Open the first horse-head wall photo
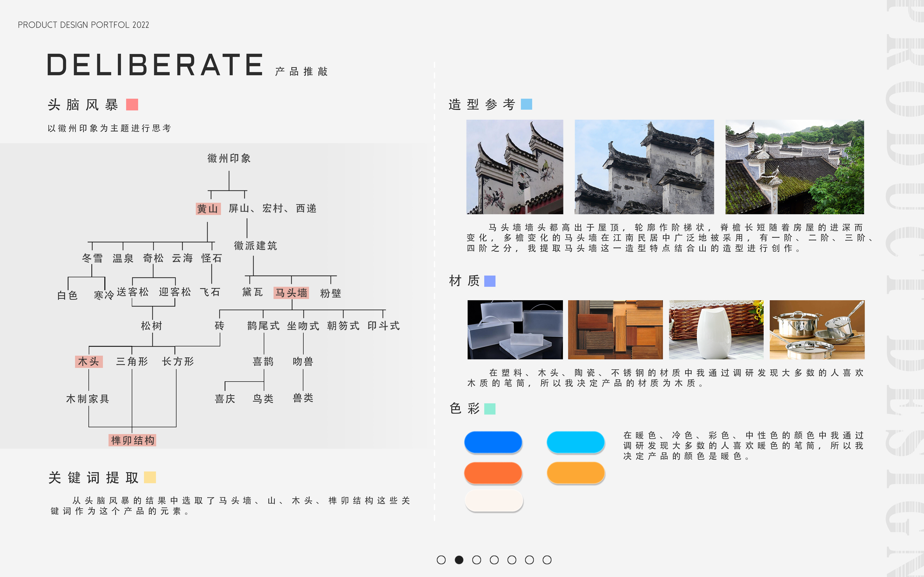The height and width of the screenshot is (577, 924). click(515, 167)
